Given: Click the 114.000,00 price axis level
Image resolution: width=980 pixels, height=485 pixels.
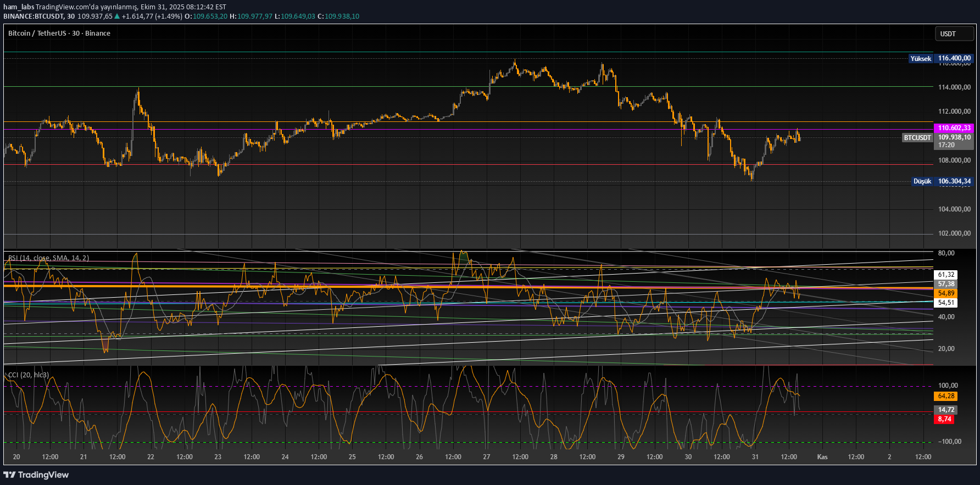Looking at the screenshot, I should 954,87.
